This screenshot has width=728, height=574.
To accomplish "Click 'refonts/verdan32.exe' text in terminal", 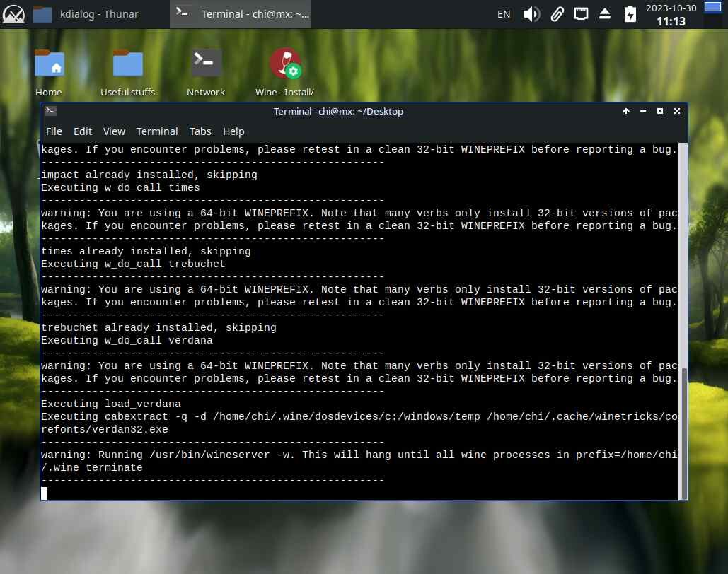I will [105, 429].
